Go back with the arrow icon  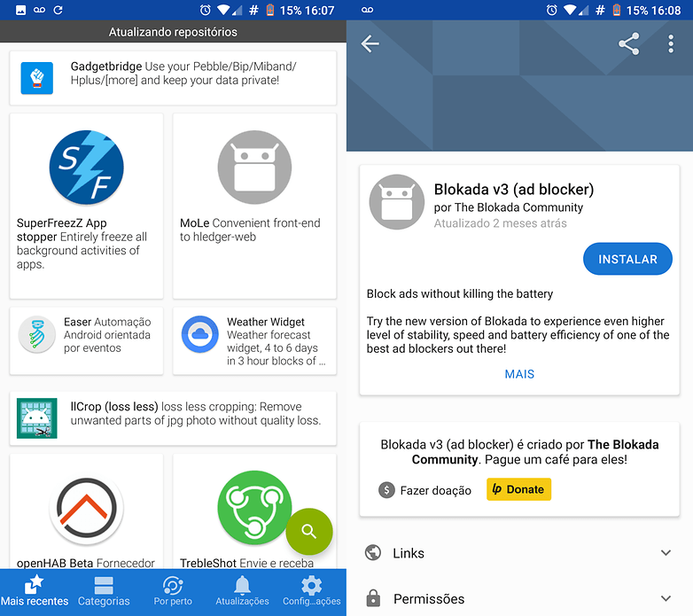(x=370, y=43)
